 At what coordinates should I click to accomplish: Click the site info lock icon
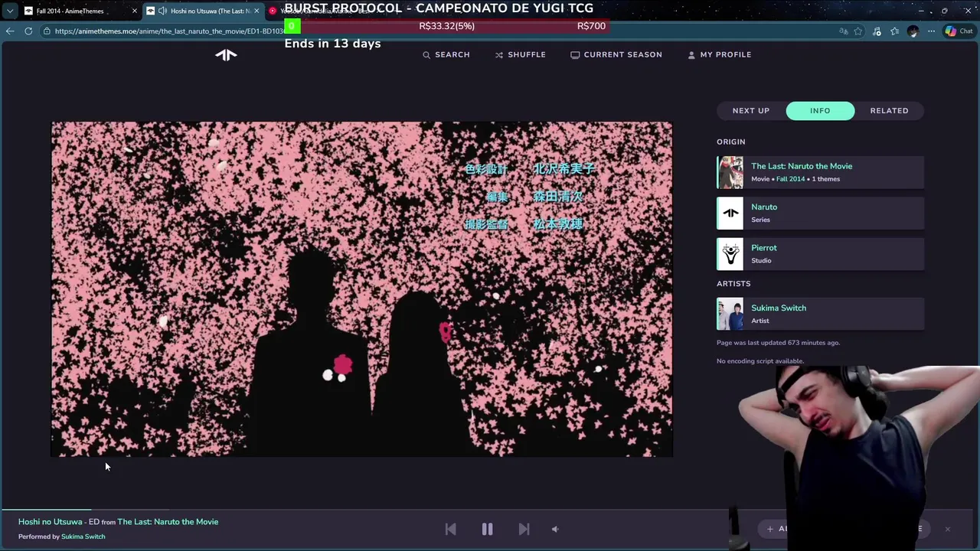(47, 31)
